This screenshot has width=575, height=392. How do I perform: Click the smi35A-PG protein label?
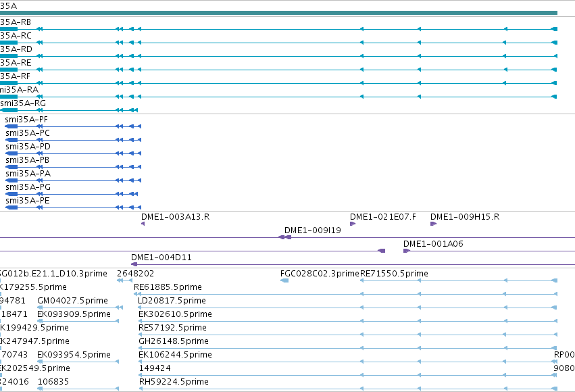pyautogui.click(x=28, y=187)
